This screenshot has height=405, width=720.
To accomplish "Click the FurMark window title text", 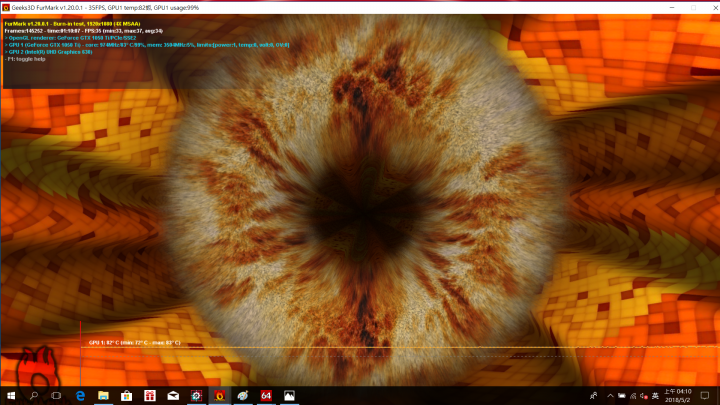I will click(105, 8).
